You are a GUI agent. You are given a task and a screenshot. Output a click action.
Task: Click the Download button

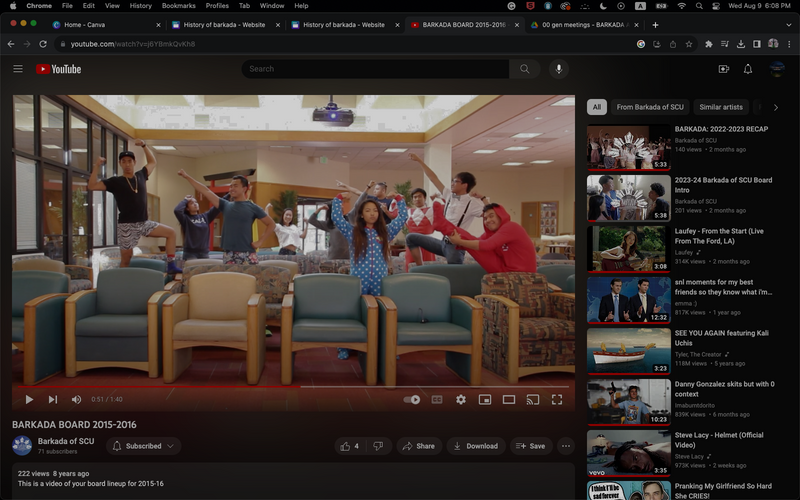point(475,446)
